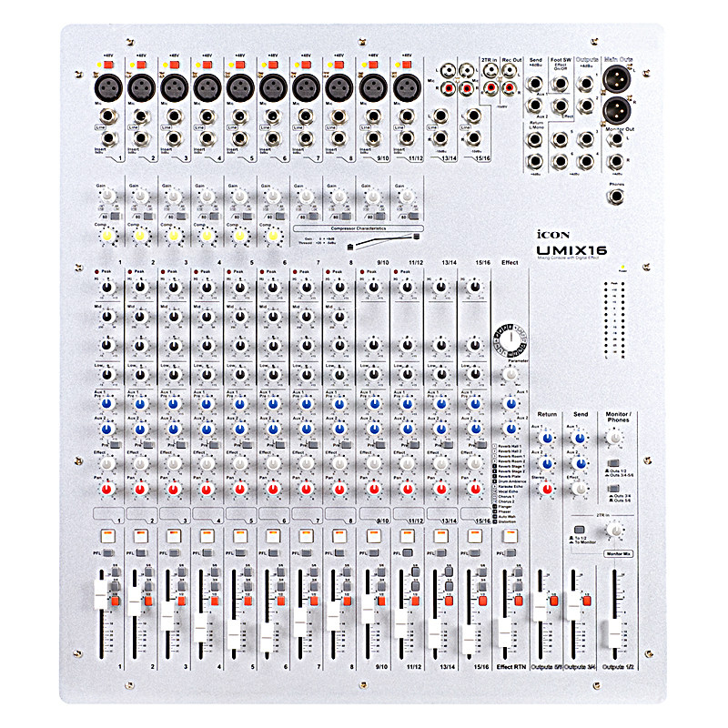728x728 pixels.
Task: Click the stereo LED level meter
Action: coord(614,319)
